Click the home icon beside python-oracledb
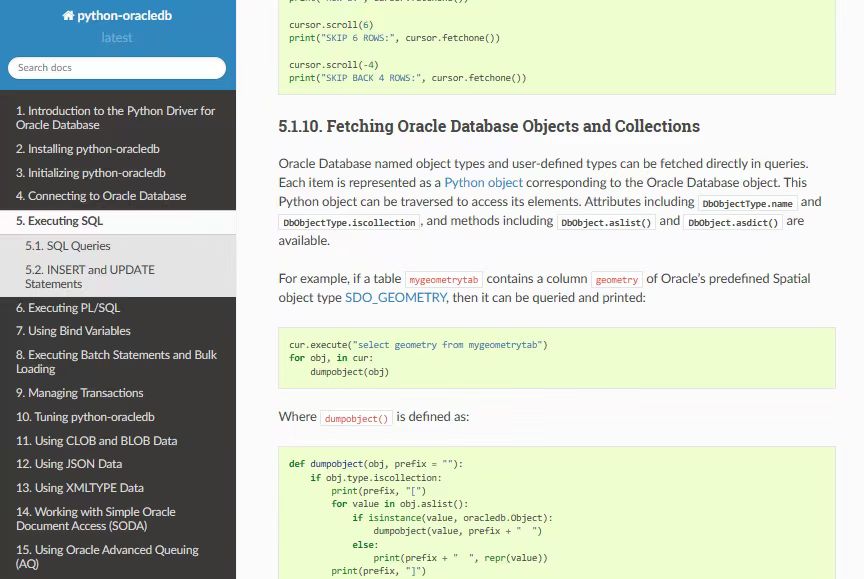This screenshot has height=579, width=864. [x=68, y=15]
